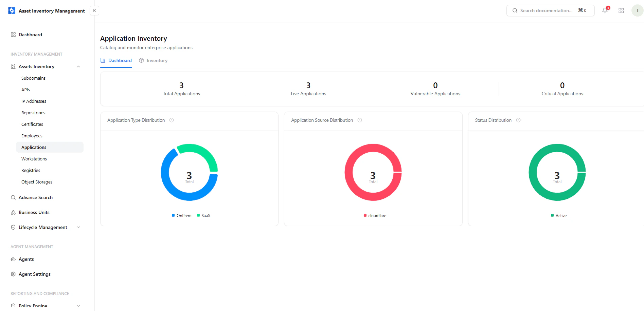Toggle the cloudflare legend item
Viewport: 644px width, 311px height.
(x=375, y=216)
